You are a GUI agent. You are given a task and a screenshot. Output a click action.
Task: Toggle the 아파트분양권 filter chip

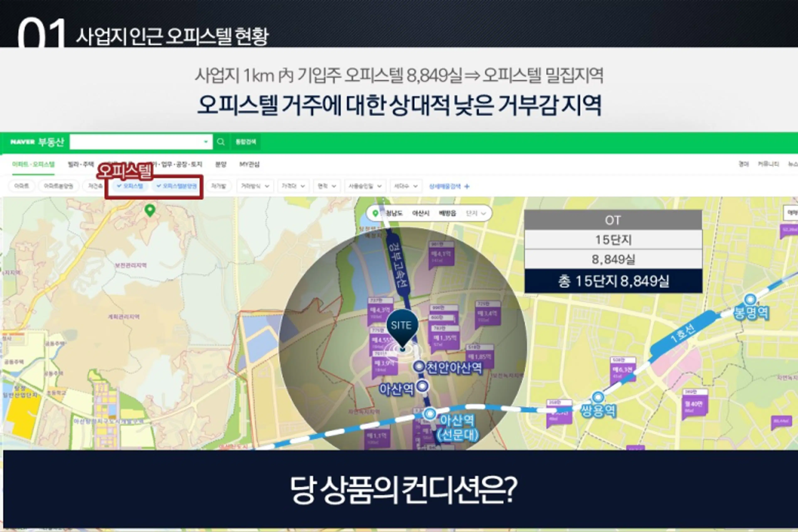click(58, 186)
